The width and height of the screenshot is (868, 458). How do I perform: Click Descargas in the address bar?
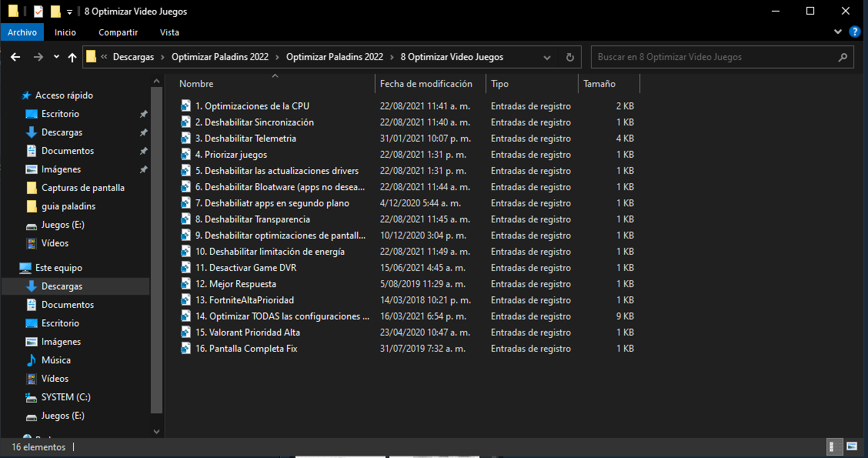133,57
